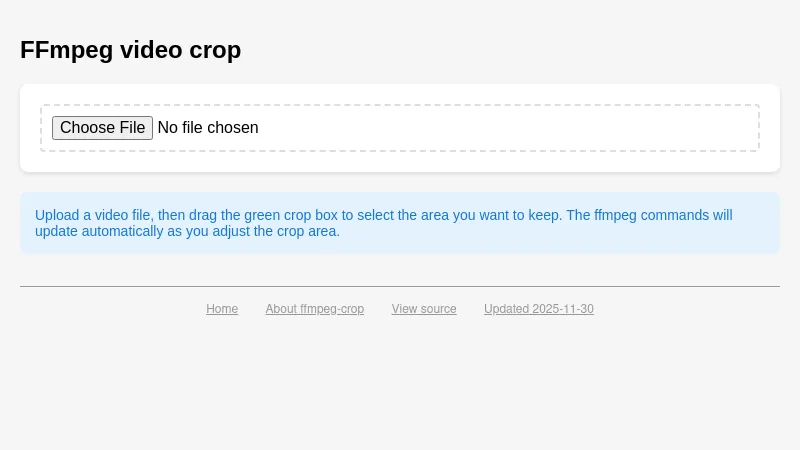
Task: Click the Updated 2025-11-30 link
Action: click(539, 309)
